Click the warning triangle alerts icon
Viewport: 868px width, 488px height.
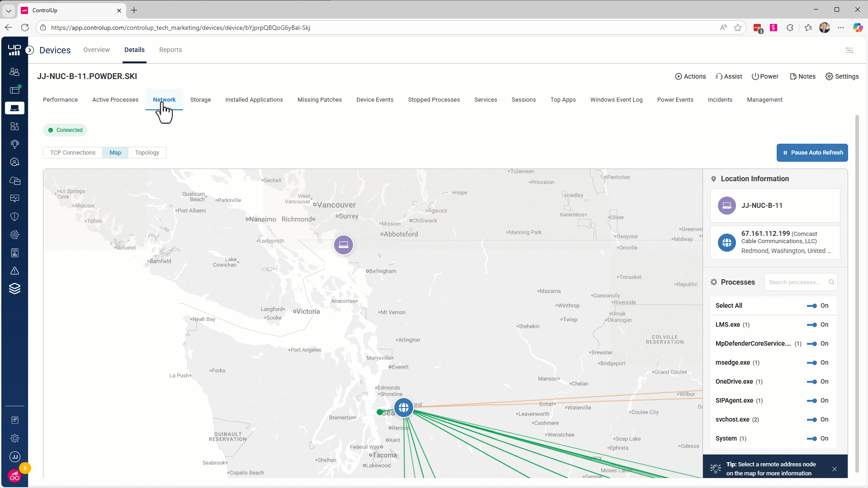pyautogui.click(x=14, y=271)
